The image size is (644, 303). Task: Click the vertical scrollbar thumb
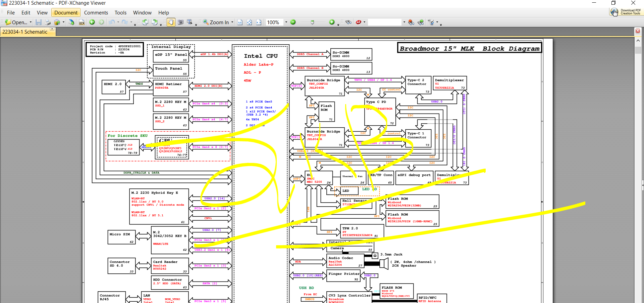tap(638, 50)
